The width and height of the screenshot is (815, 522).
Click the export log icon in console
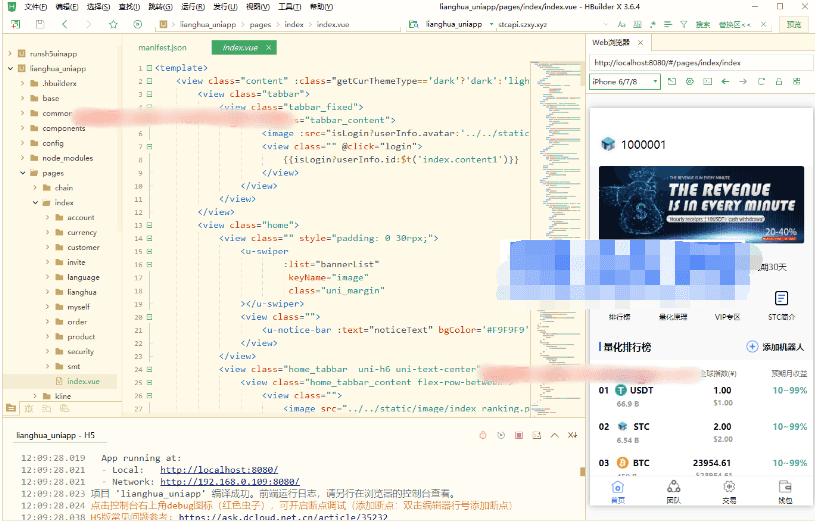(536, 435)
